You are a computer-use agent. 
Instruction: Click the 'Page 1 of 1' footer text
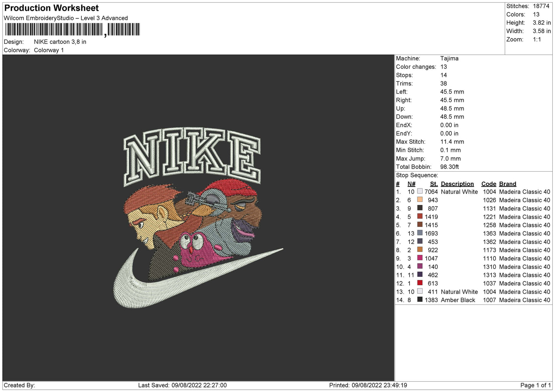point(535,385)
